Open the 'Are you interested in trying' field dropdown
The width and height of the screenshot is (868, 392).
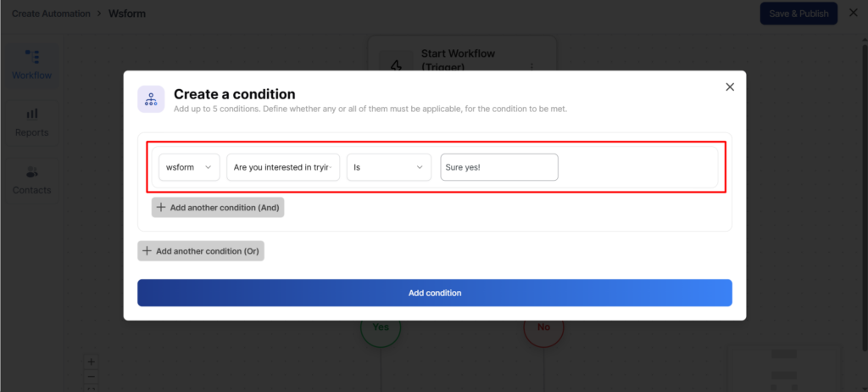283,167
